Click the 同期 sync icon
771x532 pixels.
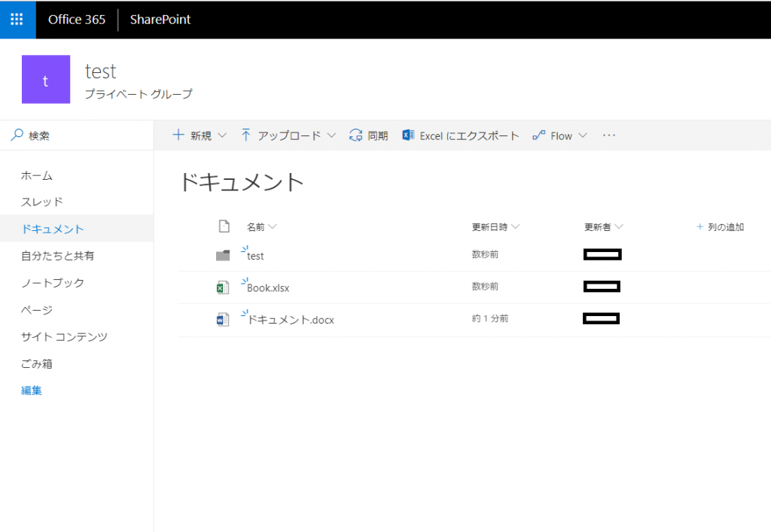[x=355, y=135]
